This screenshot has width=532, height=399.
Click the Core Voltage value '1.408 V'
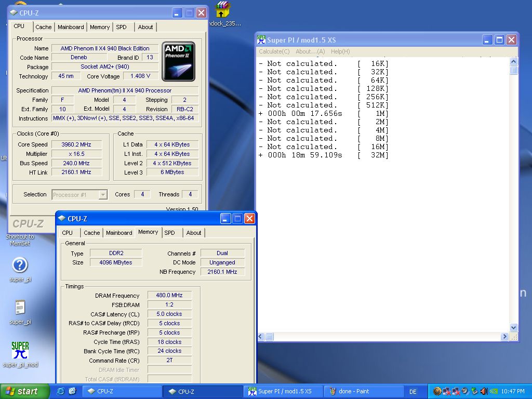coord(140,76)
